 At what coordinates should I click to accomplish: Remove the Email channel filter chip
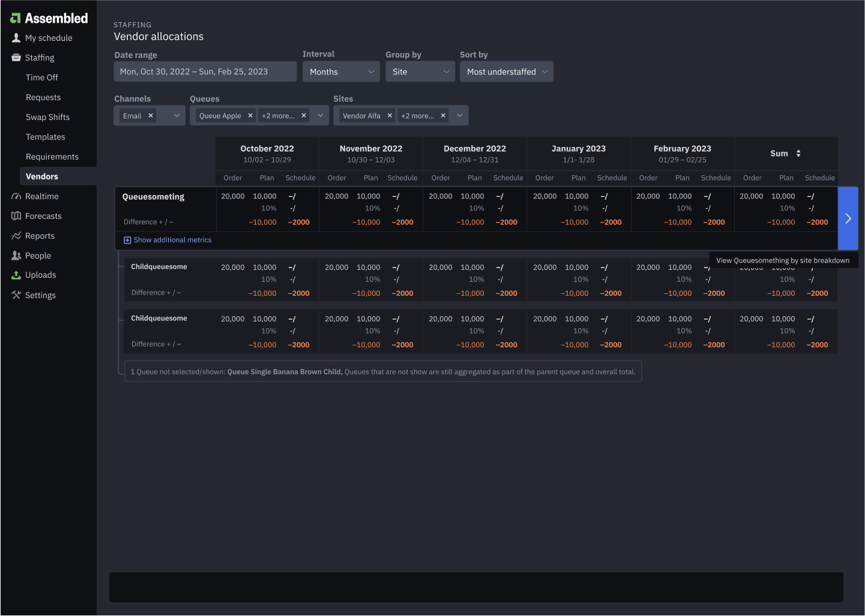tap(151, 116)
